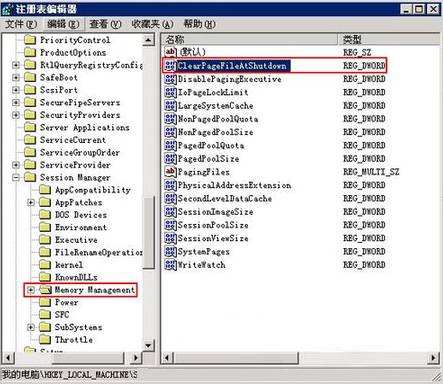The width and height of the screenshot is (443, 384).
Task: Click the LargeSystemCache value icon
Action: click(x=170, y=106)
